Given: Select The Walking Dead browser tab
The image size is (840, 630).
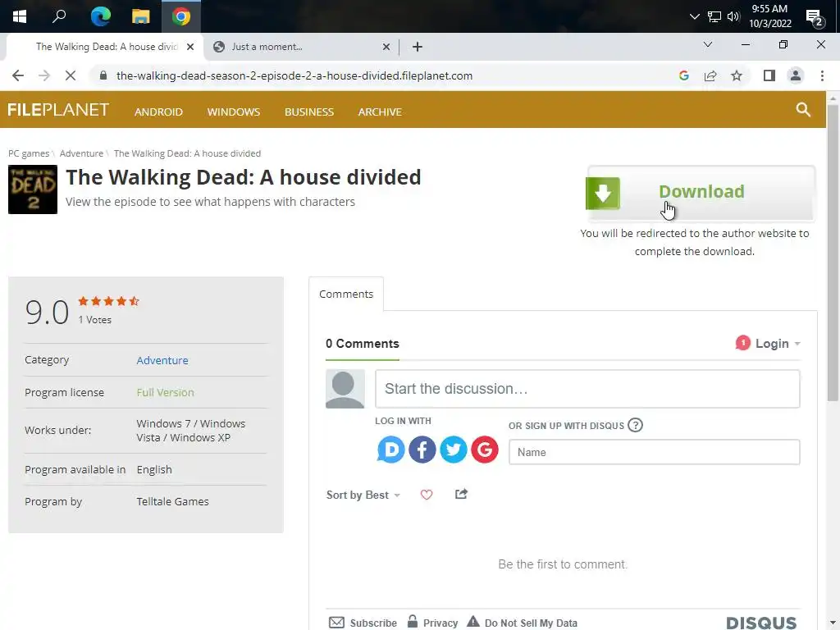Looking at the screenshot, I should pyautogui.click(x=106, y=47).
